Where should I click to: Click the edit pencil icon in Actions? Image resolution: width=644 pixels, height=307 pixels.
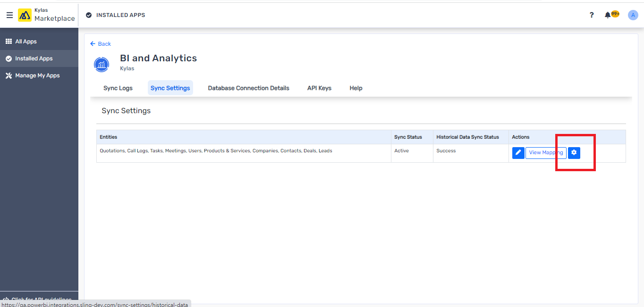[518, 153]
